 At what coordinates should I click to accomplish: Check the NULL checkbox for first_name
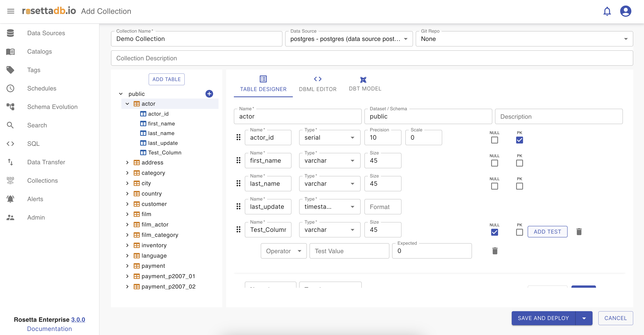[x=494, y=163]
